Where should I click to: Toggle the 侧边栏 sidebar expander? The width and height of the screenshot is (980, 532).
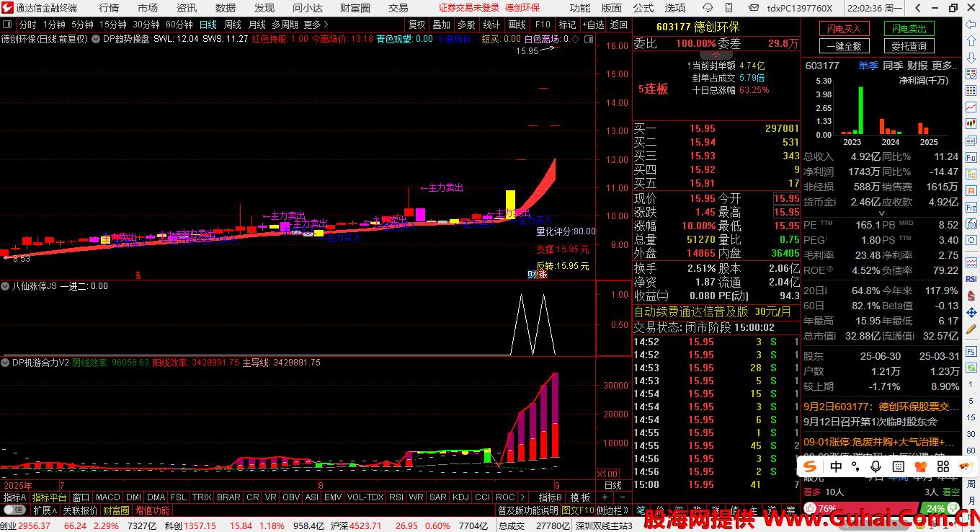(614, 510)
